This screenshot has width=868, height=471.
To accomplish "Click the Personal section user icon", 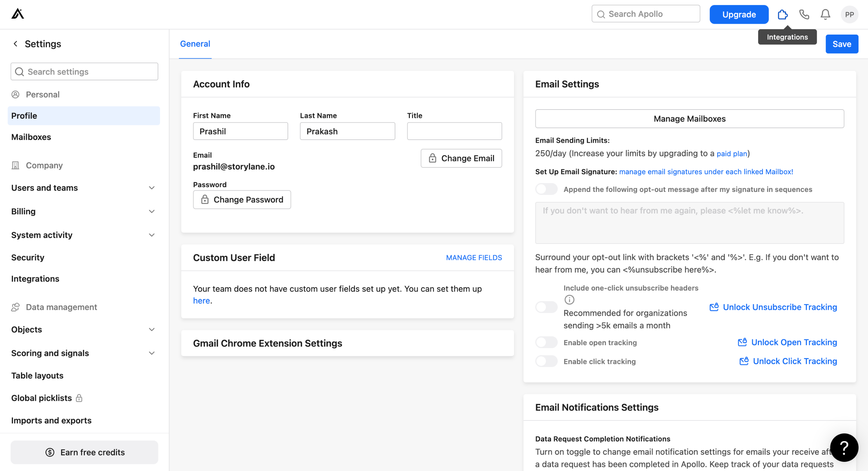I will point(15,94).
